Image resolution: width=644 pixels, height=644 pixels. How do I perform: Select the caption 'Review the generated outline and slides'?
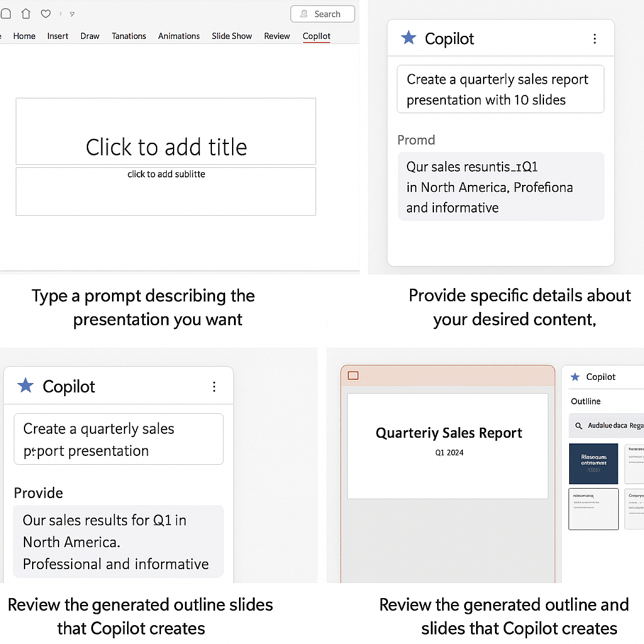504,616
